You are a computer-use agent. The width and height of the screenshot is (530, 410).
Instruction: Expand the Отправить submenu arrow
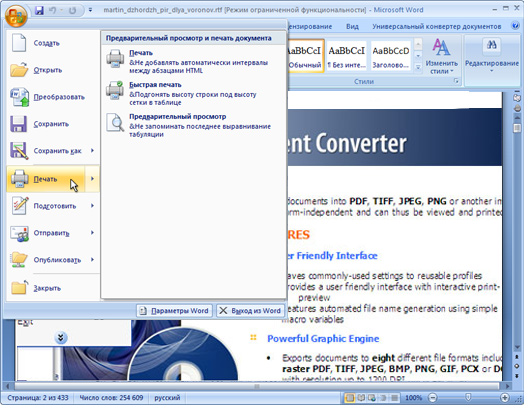tap(92, 233)
